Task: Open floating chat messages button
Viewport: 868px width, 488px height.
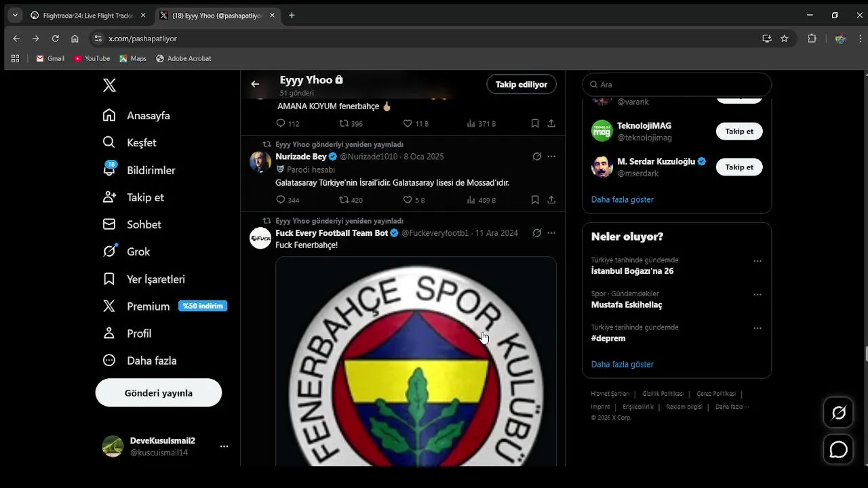Action: click(x=839, y=449)
